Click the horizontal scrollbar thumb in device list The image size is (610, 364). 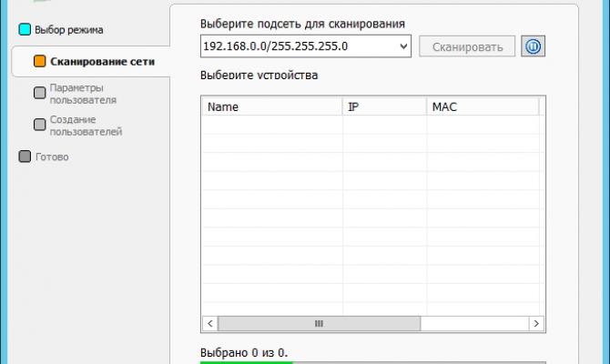[x=319, y=323]
